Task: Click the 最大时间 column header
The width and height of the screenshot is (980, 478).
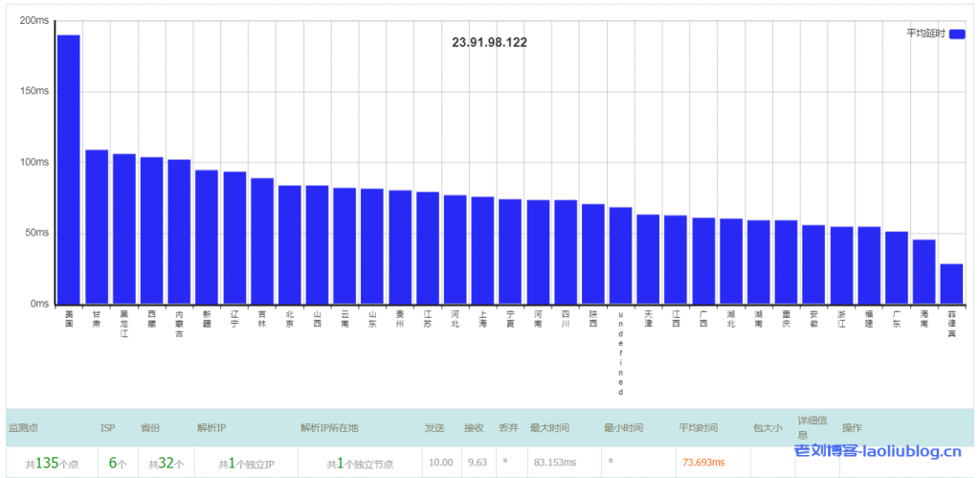Action: click(x=548, y=428)
